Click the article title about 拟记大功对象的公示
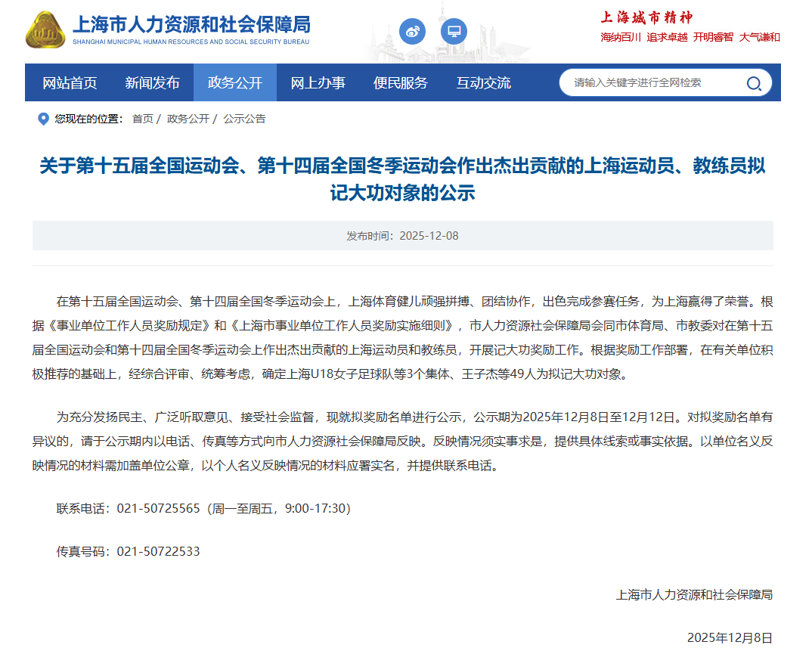This screenshot has height=648, width=812. (402, 179)
